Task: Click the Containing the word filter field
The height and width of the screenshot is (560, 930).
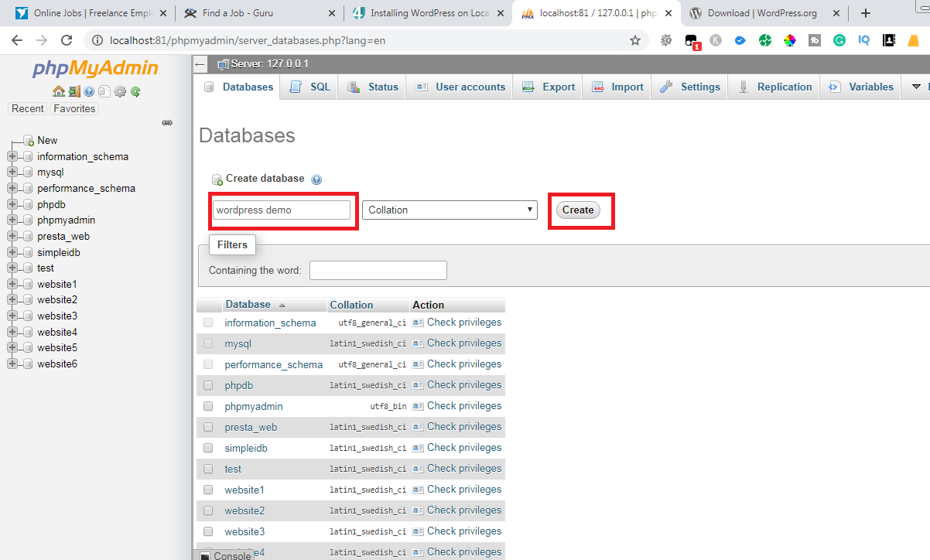Action: (378, 270)
